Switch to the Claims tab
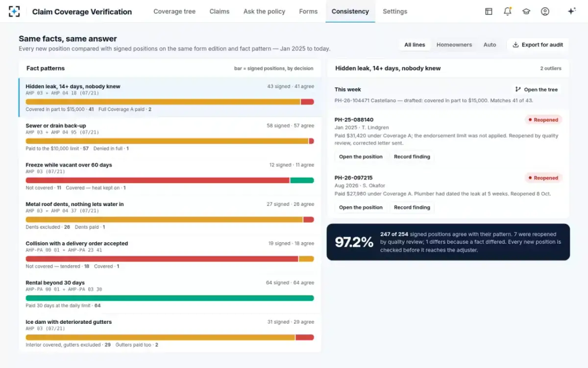 point(219,11)
